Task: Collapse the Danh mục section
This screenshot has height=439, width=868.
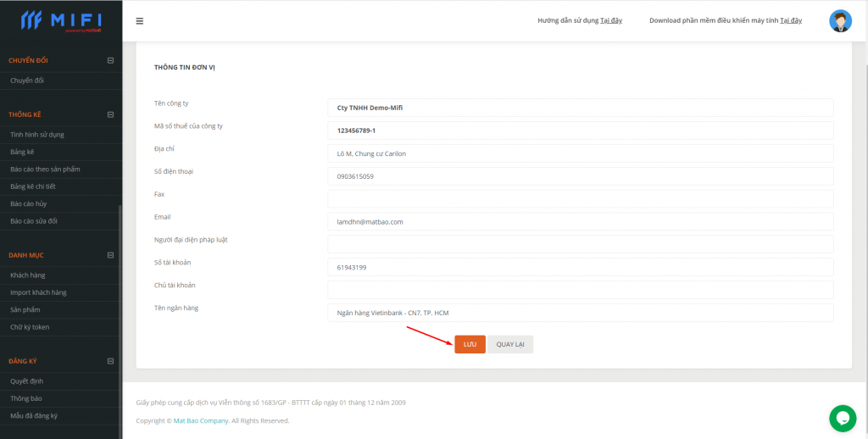Action: click(110, 255)
